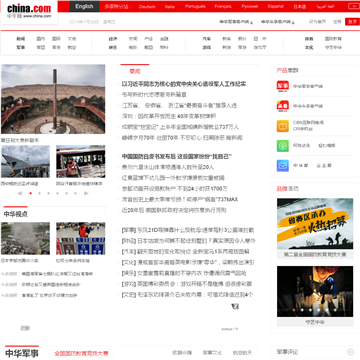Open the headline mentioning 737万人
Viewport: 360px width, 360px height.
coord(180,127)
